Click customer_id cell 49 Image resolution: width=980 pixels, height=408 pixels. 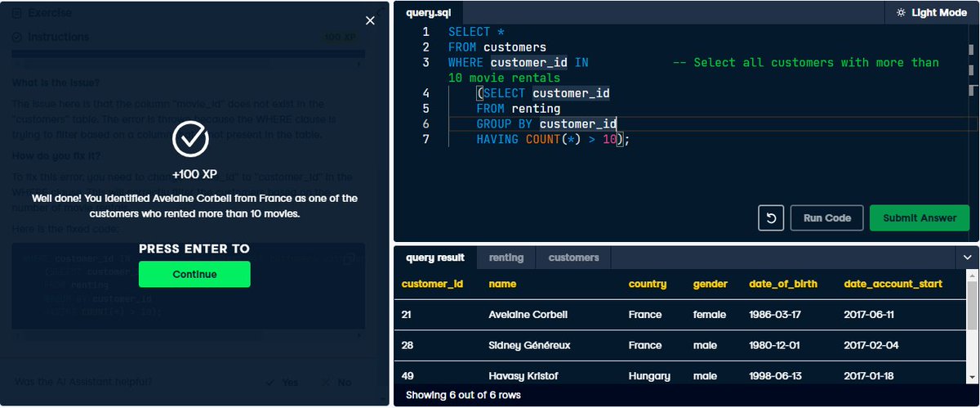tap(408, 376)
